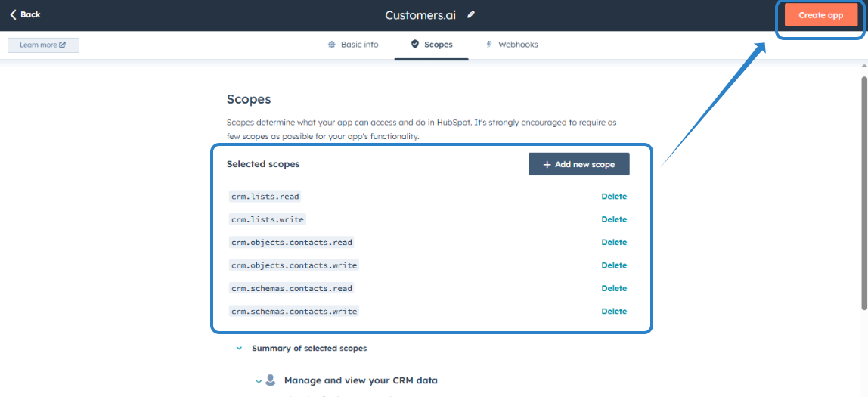Click the gear icon beside Basic info

[332, 45]
